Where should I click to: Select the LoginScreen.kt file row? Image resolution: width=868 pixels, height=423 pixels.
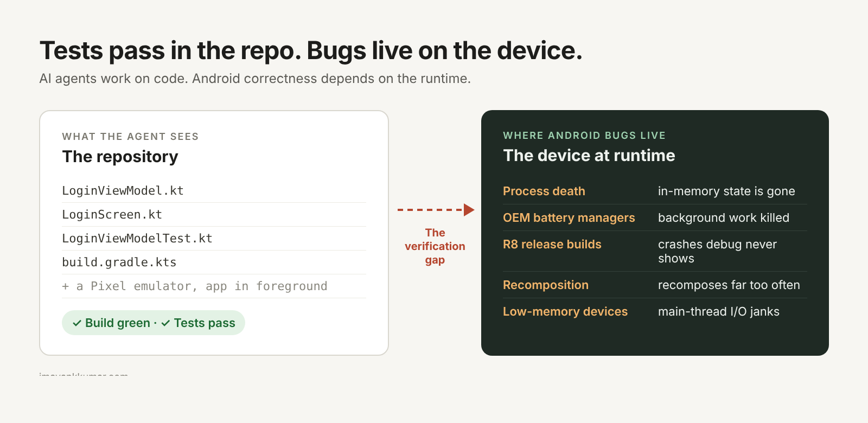pyautogui.click(x=214, y=215)
